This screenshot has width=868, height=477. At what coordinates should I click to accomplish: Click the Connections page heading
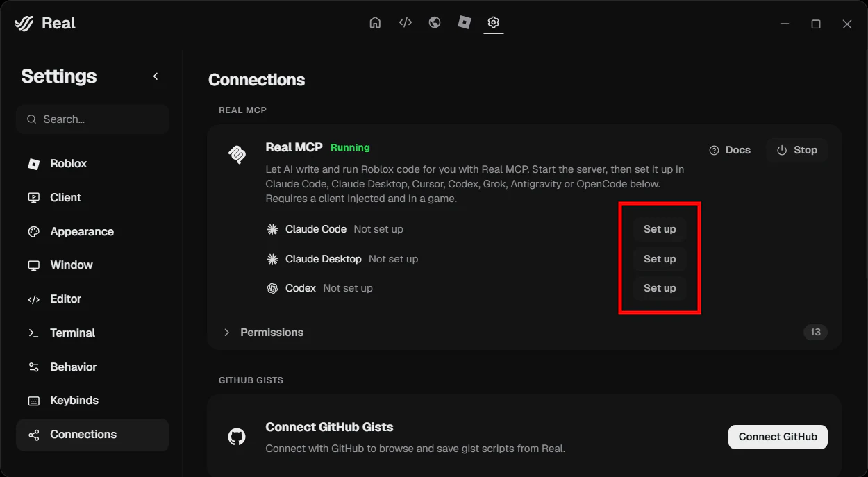point(256,80)
